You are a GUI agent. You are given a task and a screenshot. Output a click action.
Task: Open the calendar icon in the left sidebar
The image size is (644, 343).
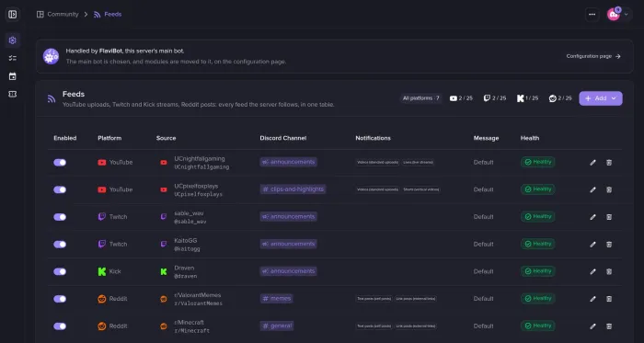click(x=13, y=76)
